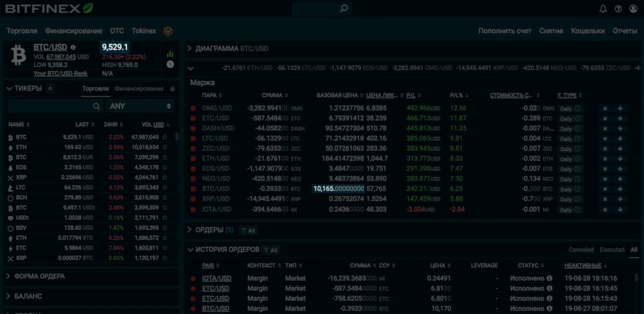
Task: Collapse the positions panel chevron
Action: (191, 68)
